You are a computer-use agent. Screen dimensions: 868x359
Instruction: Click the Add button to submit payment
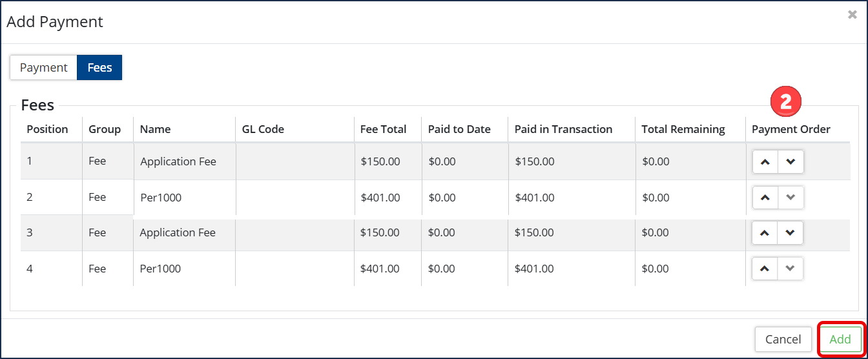840,339
